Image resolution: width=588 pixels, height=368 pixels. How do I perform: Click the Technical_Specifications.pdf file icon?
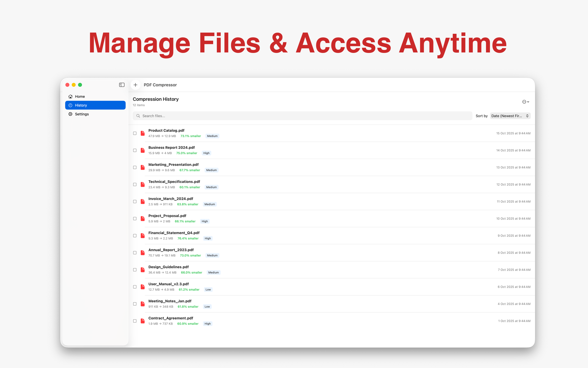[143, 184]
